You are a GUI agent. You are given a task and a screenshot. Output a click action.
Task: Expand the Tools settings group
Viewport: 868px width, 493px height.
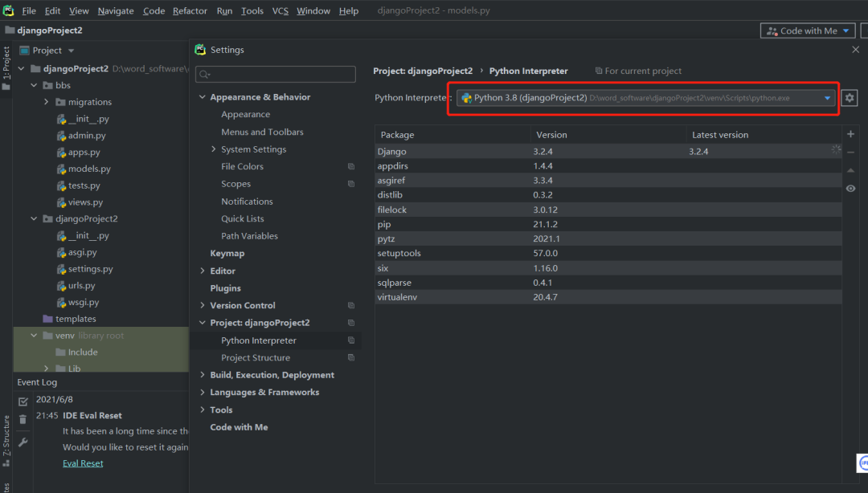pos(203,409)
